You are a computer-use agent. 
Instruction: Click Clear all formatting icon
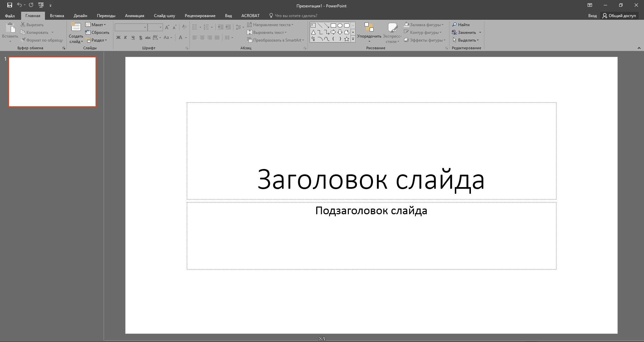click(184, 27)
